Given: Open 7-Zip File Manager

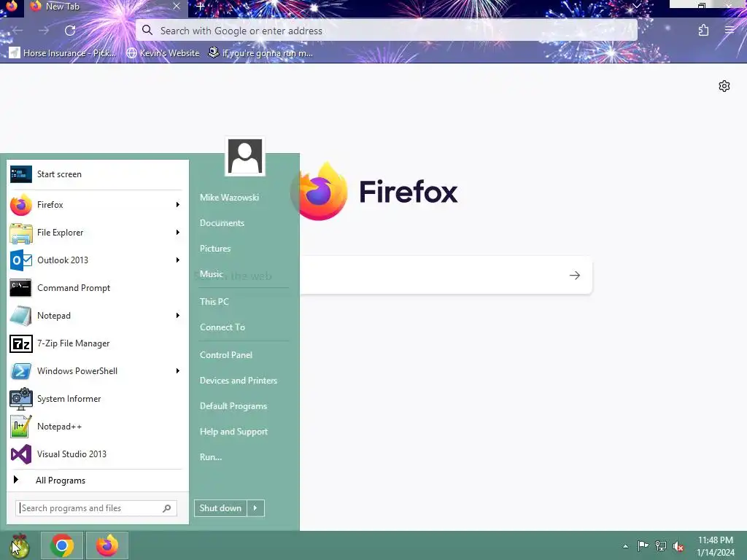Looking at the screenshot, I should [96, 343].
